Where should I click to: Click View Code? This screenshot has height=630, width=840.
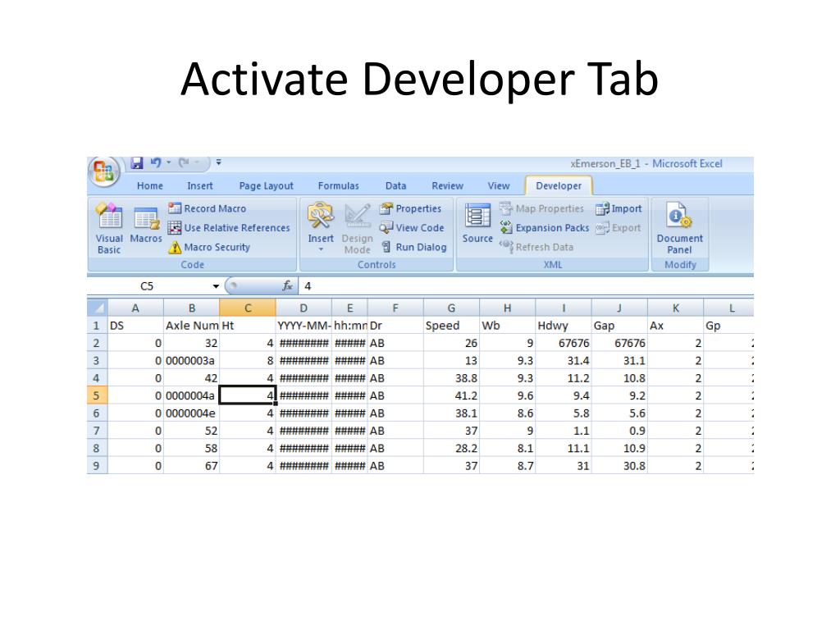[x=412, y=228]
